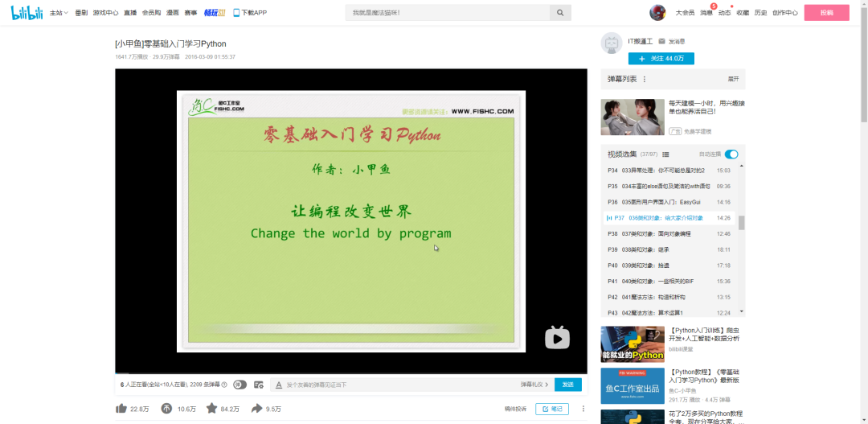
Task: Open 历史 link
Action: point(760,12)
